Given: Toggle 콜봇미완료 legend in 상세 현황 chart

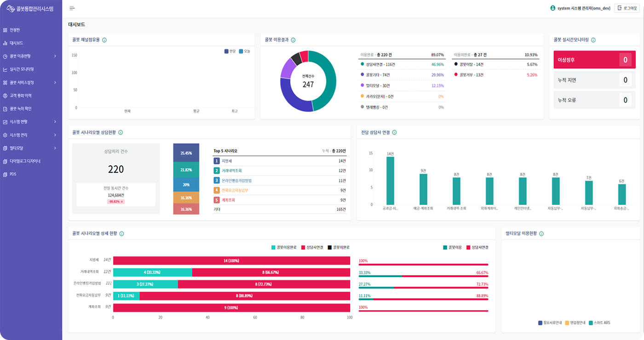Looking at the screenshot, I should (x=339, y=247).
